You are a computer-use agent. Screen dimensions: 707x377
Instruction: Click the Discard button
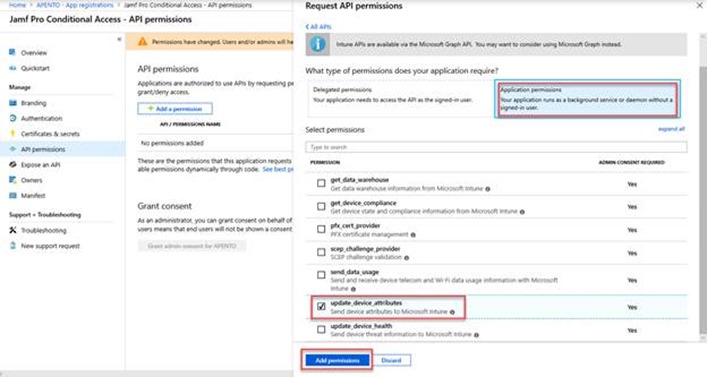391,360
